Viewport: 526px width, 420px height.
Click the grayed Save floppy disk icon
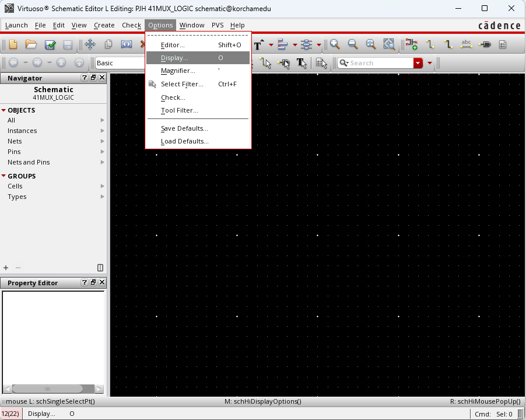pos(68,44)
